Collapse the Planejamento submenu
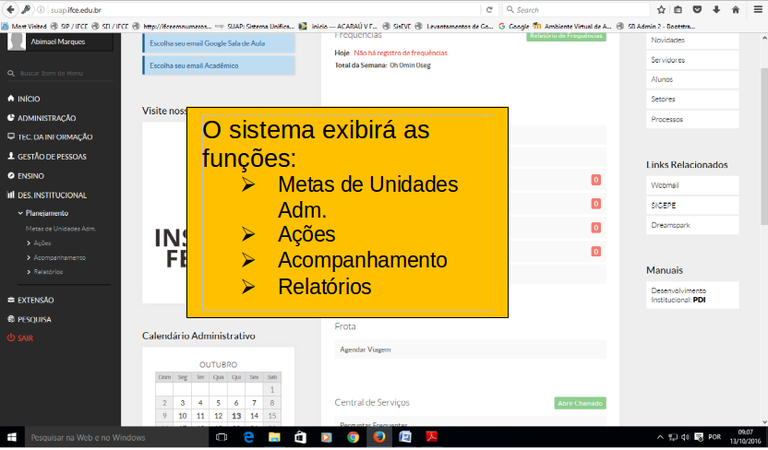This screenshot has height=450, width=768. click(47, 213)
